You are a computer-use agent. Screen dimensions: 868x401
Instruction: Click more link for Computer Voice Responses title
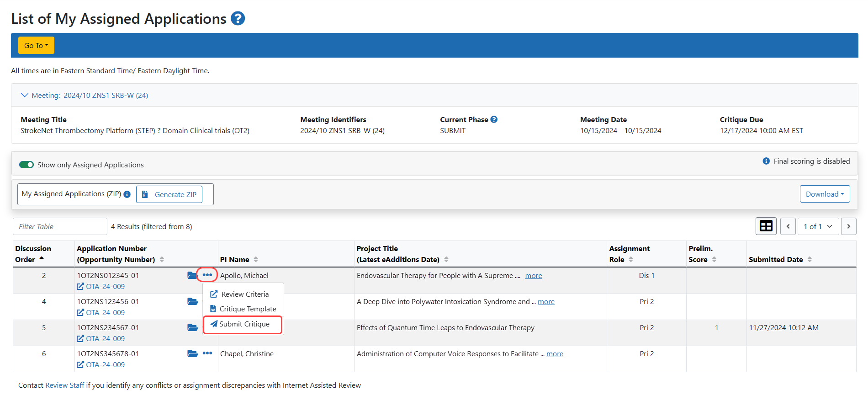tap(555, 354)
